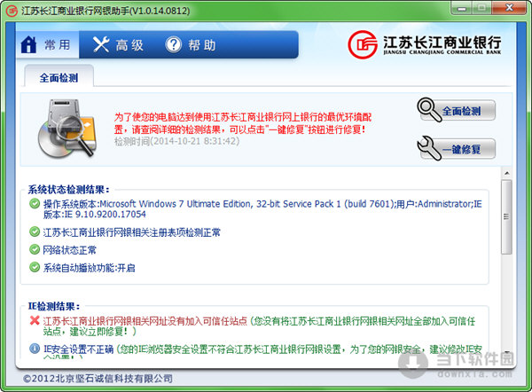The image size is (532, 392).
Task: Click the green check beside 操作系统版本
Action: 35,204
